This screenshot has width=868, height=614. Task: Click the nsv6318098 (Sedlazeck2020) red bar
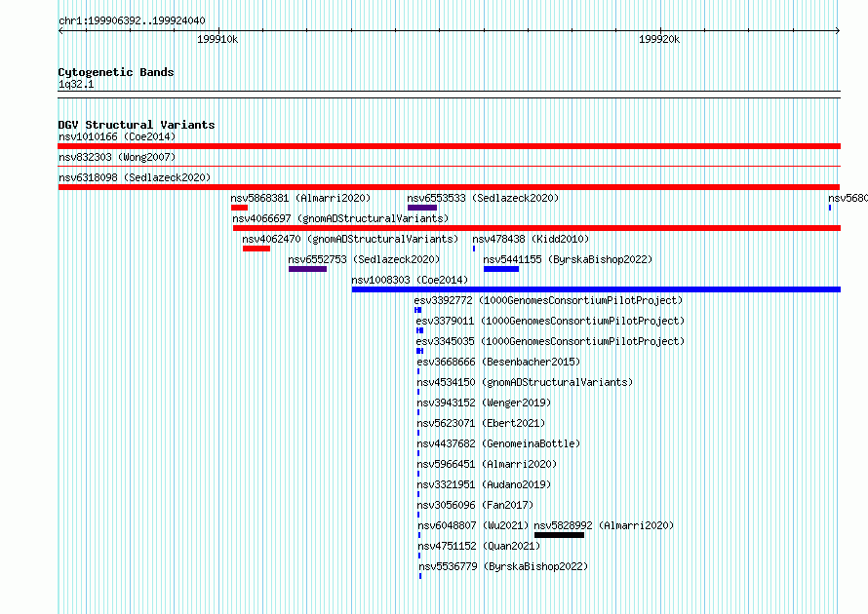(449, 187)
